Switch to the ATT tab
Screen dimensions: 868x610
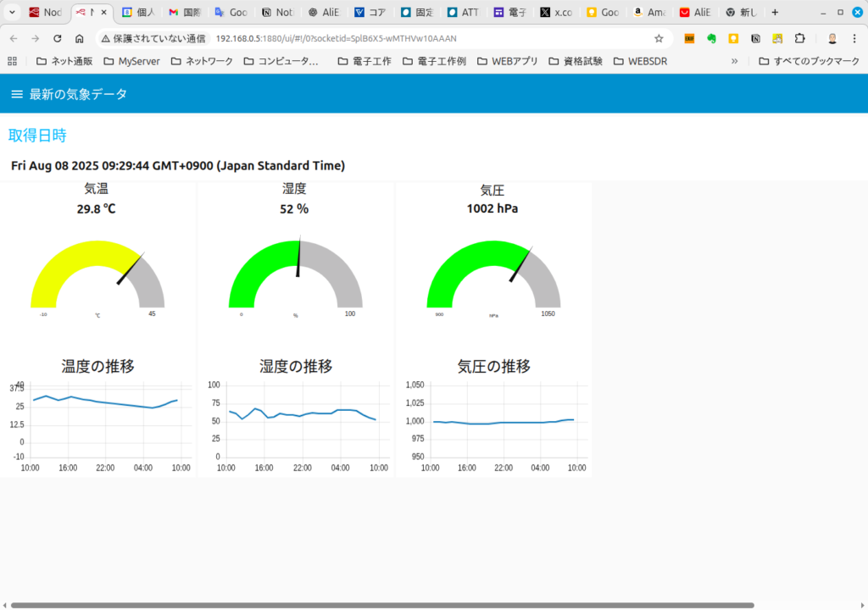pyautogui.click(x=464, y=12)
